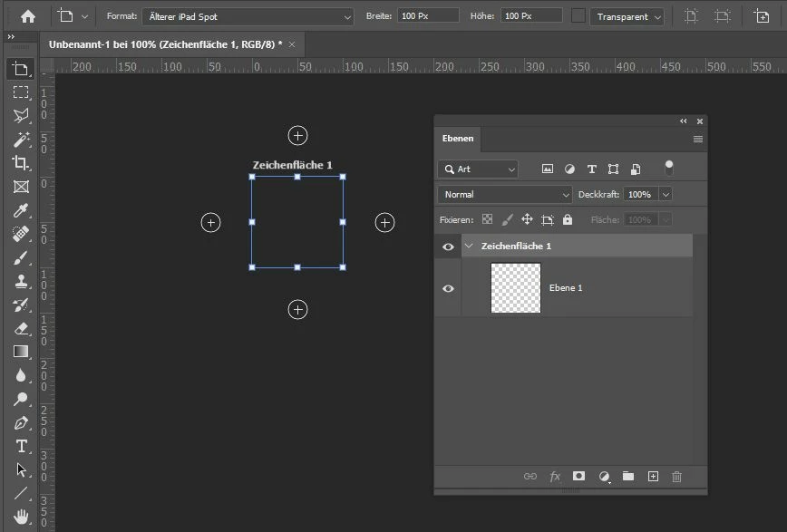Add artboard below Zeichenfläche 1
The width and height of the screenshot is (787, 532).
(x=297, y=310)
